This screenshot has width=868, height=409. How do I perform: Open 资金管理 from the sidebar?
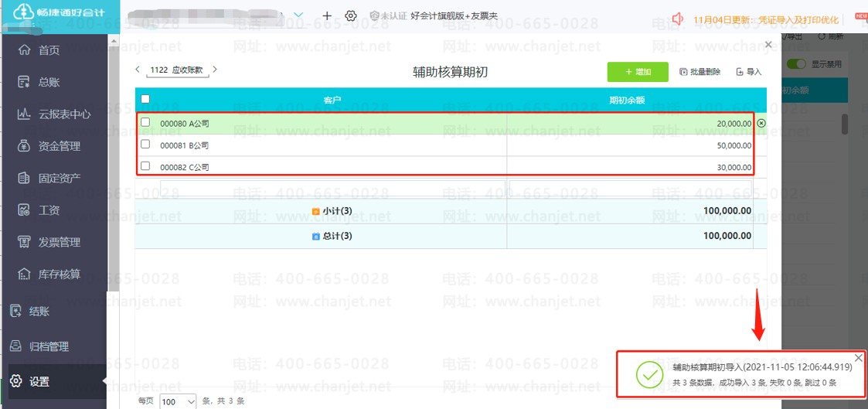coord(59,146)
